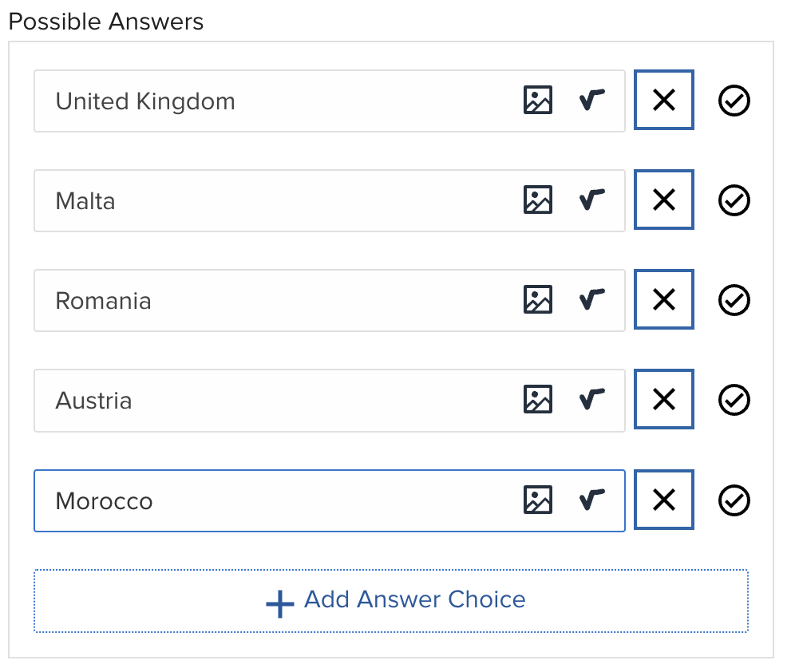The width and height of the screenshot is (795, 672).
Task: Insert image into Romania answer
Action: [537, 299]
